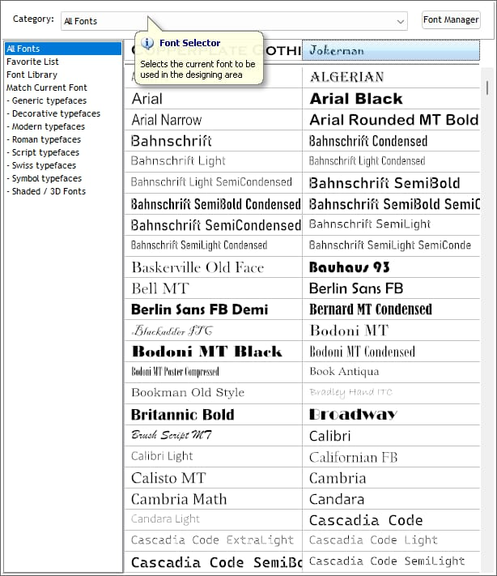Select Decorative typefaces category
The height and width of the screenshot is (576, 497).
point(53,114)
